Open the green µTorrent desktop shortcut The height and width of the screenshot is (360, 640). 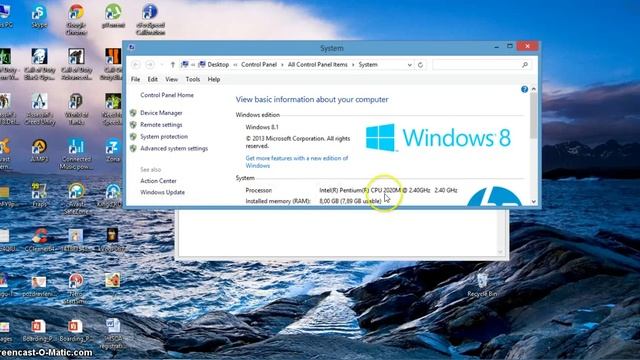[x=113, y=16]
